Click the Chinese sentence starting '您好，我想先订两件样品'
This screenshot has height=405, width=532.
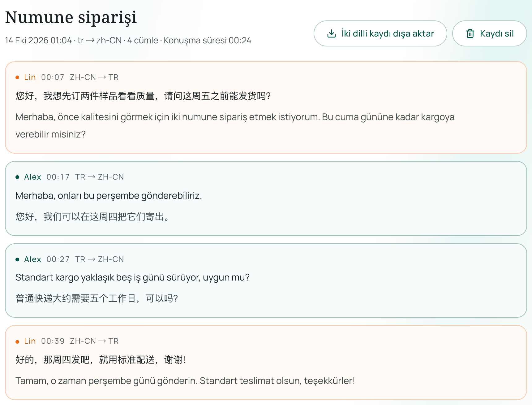click(143, 96)
